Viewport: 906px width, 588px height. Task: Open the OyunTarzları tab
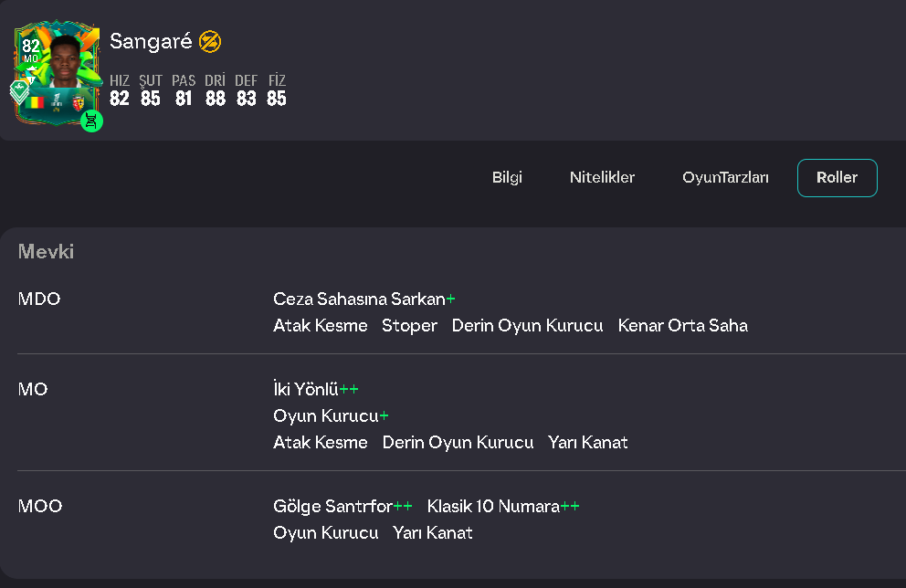pos(725,177)
